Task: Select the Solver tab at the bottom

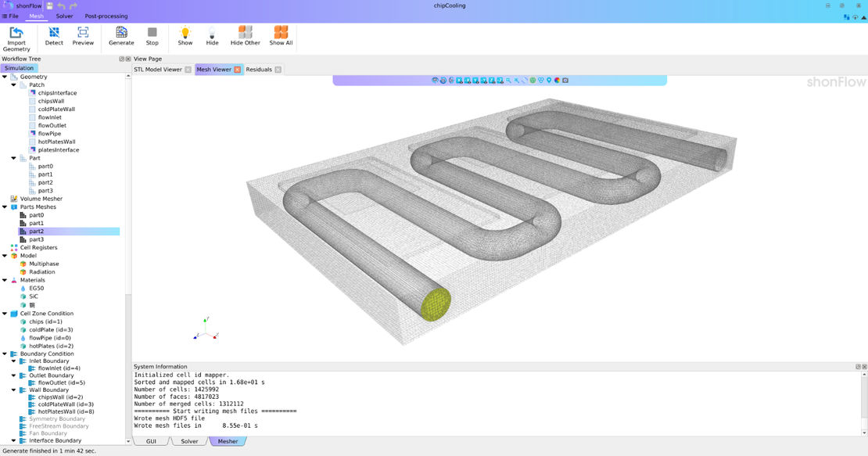Action: pos(190,441)
